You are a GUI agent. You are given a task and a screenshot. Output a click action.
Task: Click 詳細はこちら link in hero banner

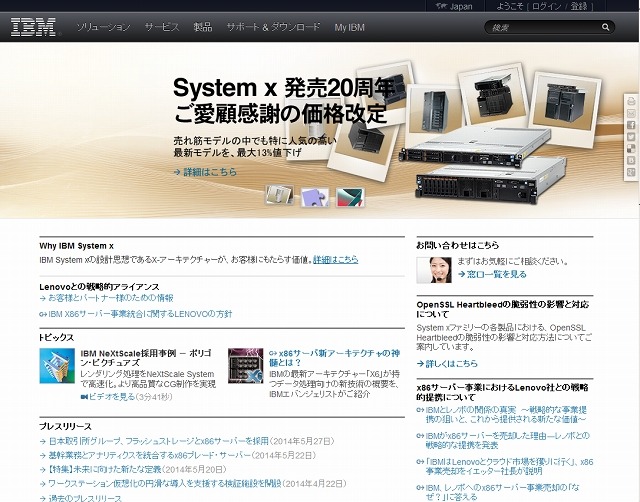pos(205,172)
